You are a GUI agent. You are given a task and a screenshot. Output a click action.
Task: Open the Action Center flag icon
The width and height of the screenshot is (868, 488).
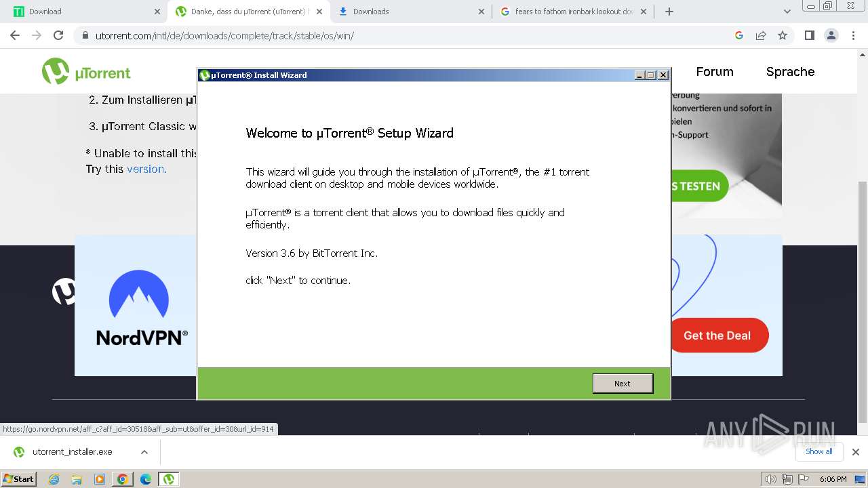[x=804, y=479]
